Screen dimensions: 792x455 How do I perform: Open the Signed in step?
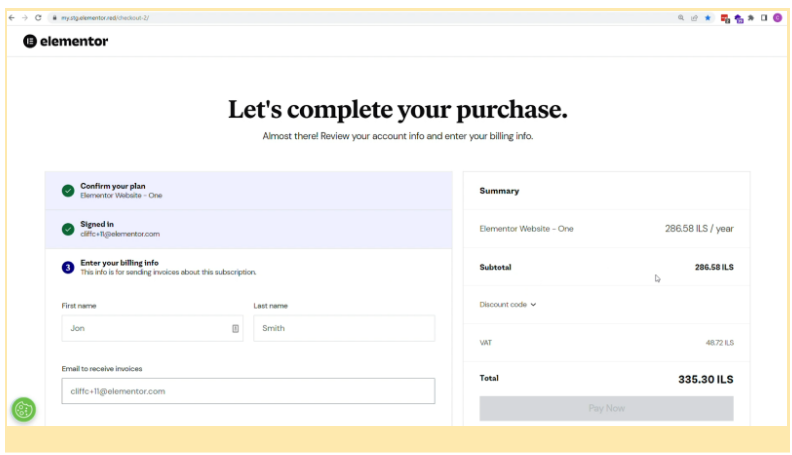[249, 229]
